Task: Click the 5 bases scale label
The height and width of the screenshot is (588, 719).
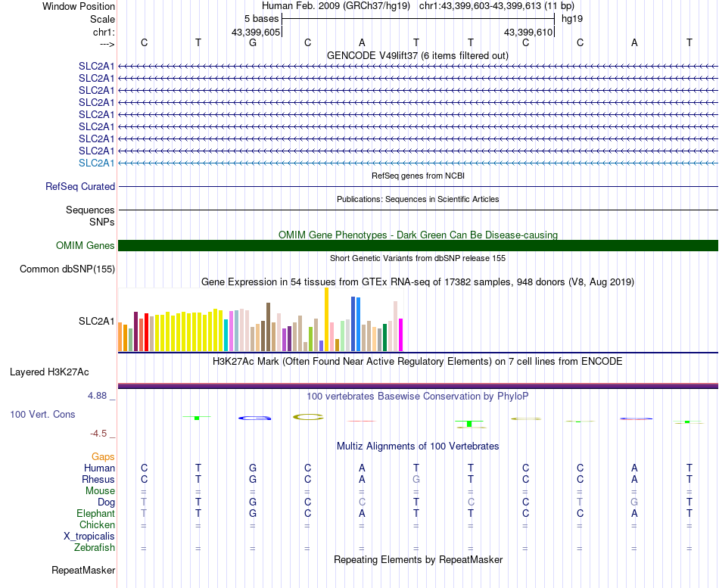Action: click(x=261, y=19)
